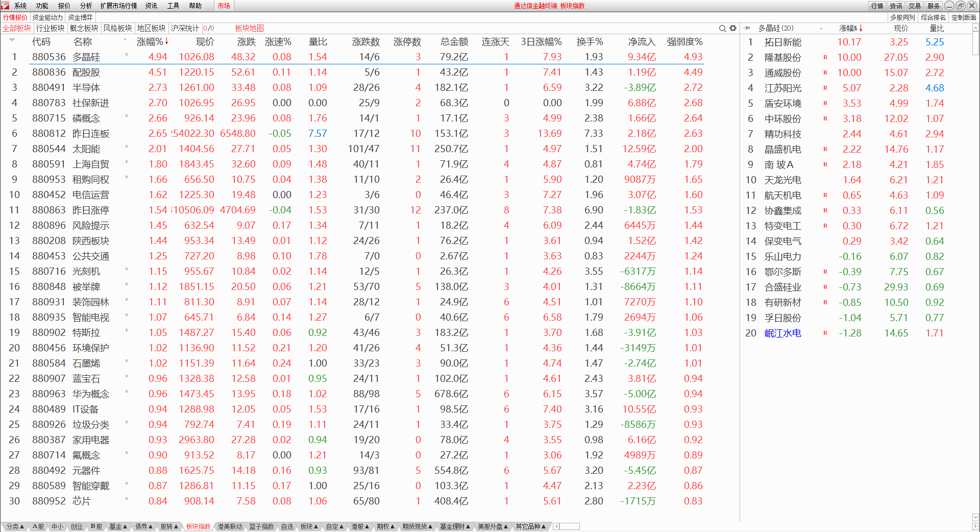Expand the 港股▲ bottom tab menu
The image size is (980, 532).
(x=360, y=526)
